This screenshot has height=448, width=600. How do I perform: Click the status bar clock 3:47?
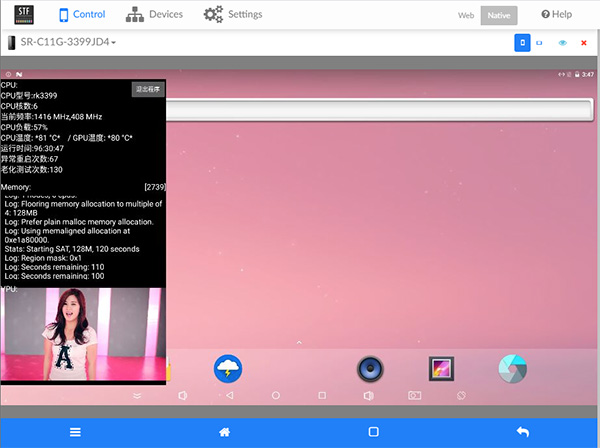(588, 75)
